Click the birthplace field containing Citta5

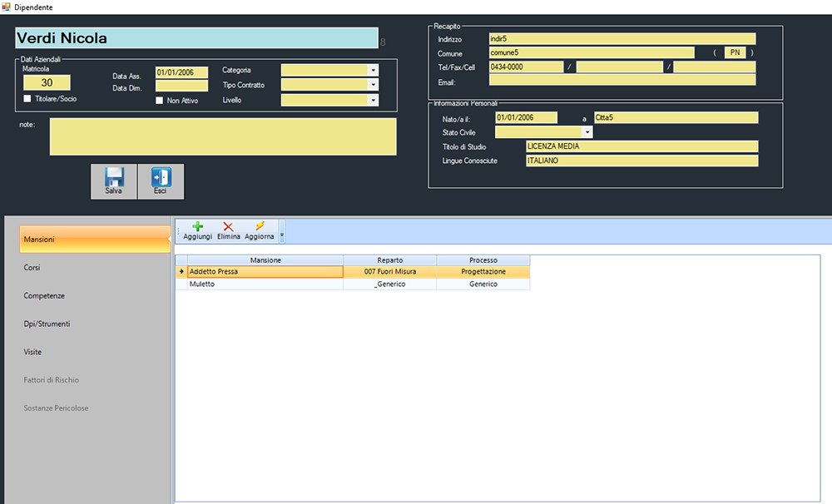676,118
